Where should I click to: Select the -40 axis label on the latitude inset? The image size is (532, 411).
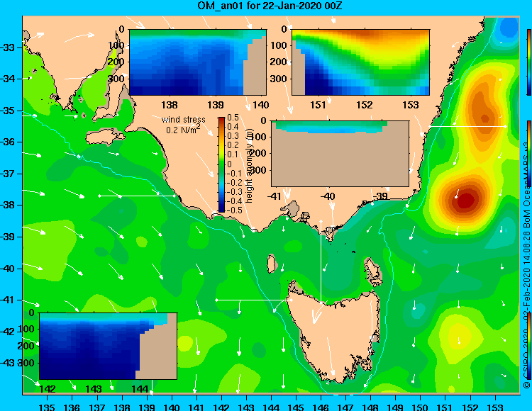tap(328, 196)
